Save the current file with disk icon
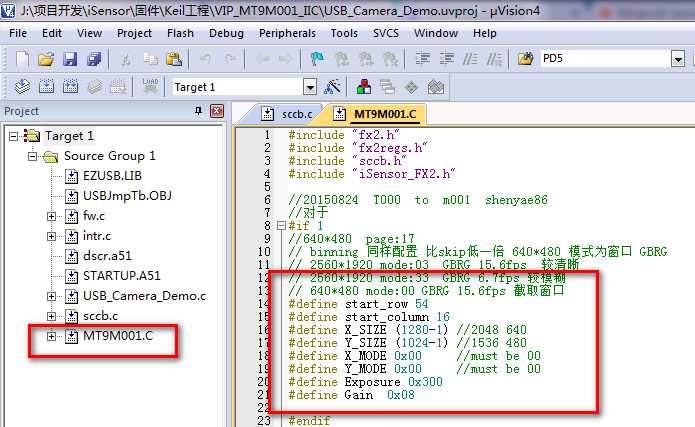695x427 pixels. click(x=70, y=59)
